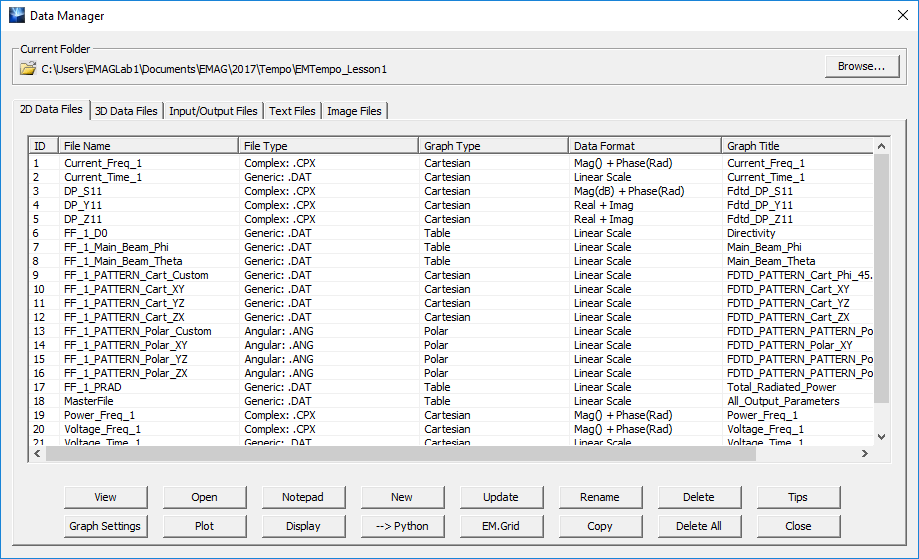Click the View button
The height and width of the screenshot is (559, 919).
105,497
